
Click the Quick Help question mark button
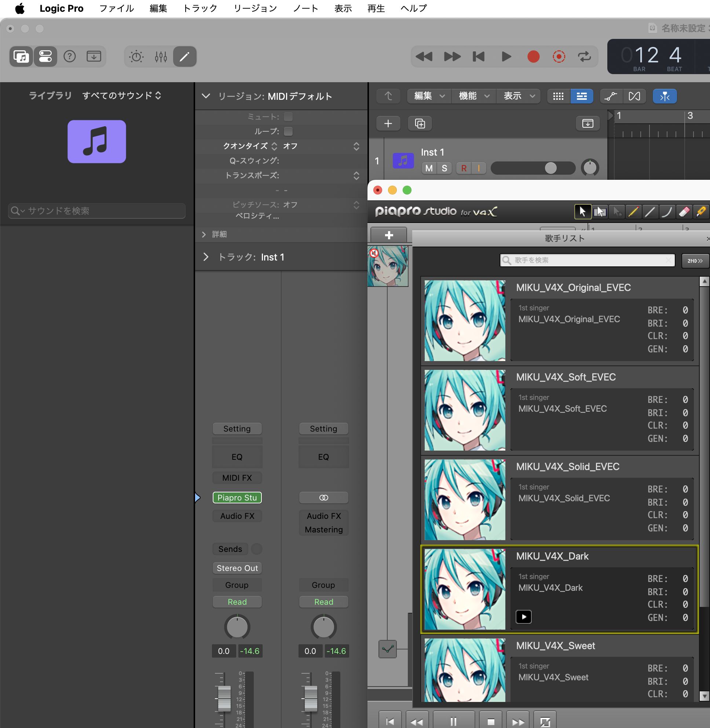tap(70, 57)
